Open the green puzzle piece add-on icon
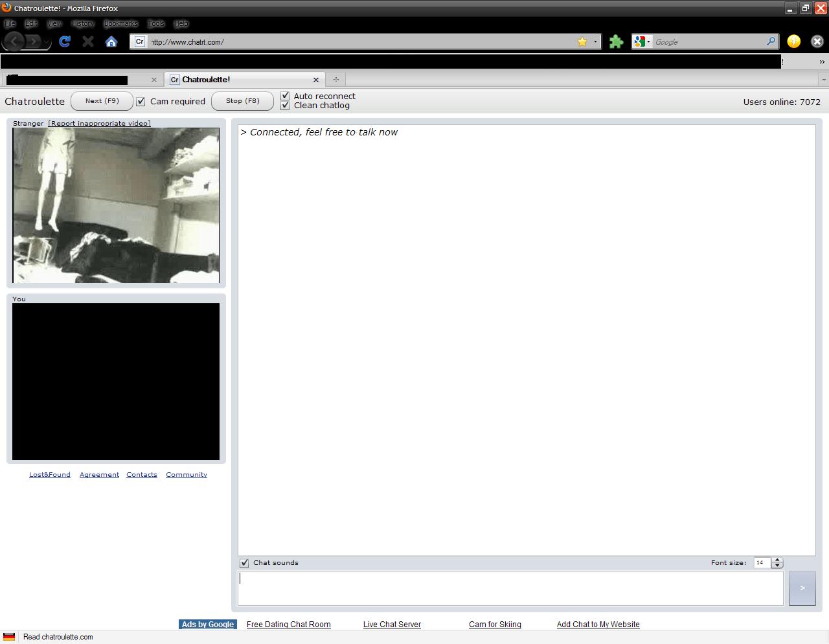 tap(616, 41)
